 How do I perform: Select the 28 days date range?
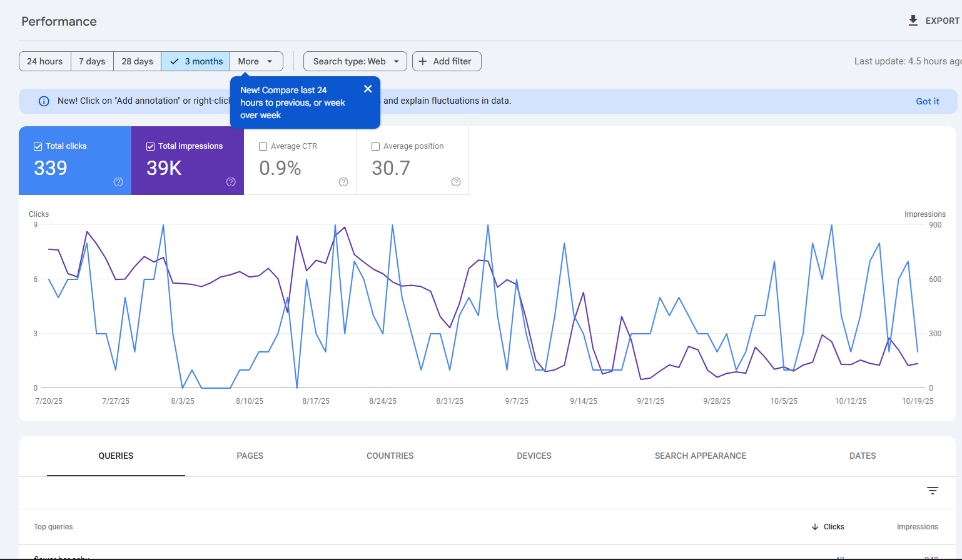click(x=137, y=61)
